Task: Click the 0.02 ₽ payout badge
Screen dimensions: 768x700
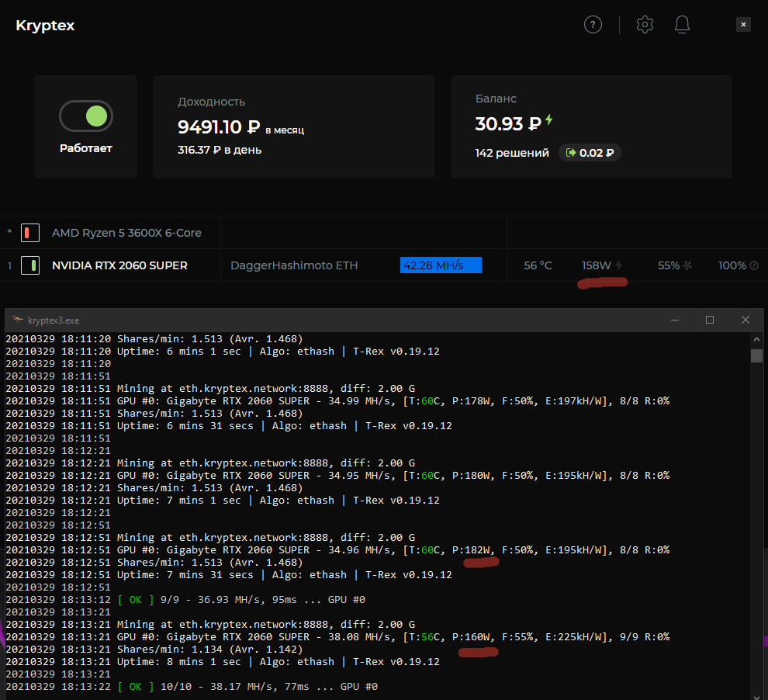Action: pyautogui.click(x=590, y=153)
